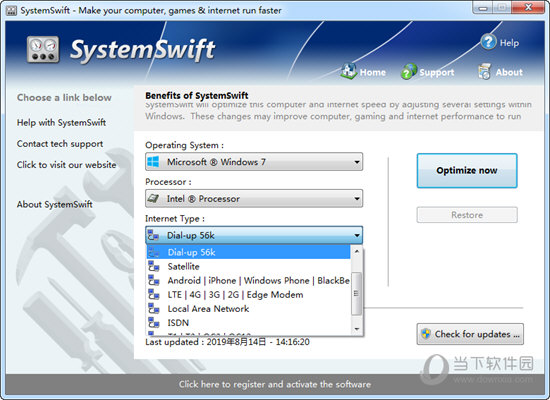Click the dropdown list scrollbar thumb
The height and width of the screenshot is (400, 550).
point(357,294)
